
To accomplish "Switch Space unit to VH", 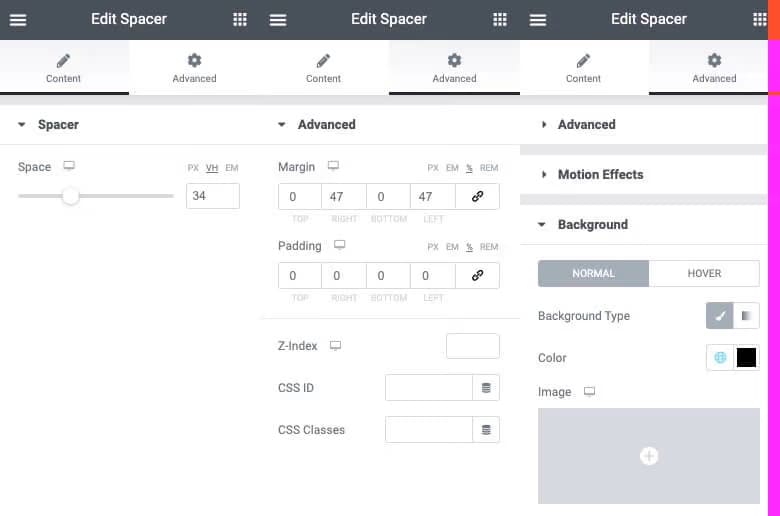I will pos(212,168).
